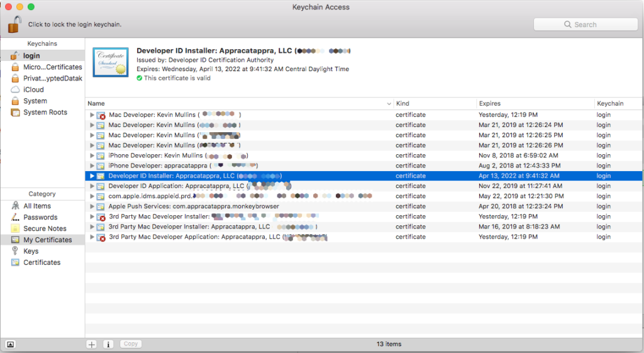644x353 pixels.
Task: Click the padlock icon to lock login keychain
Action: tap(14, 24)
